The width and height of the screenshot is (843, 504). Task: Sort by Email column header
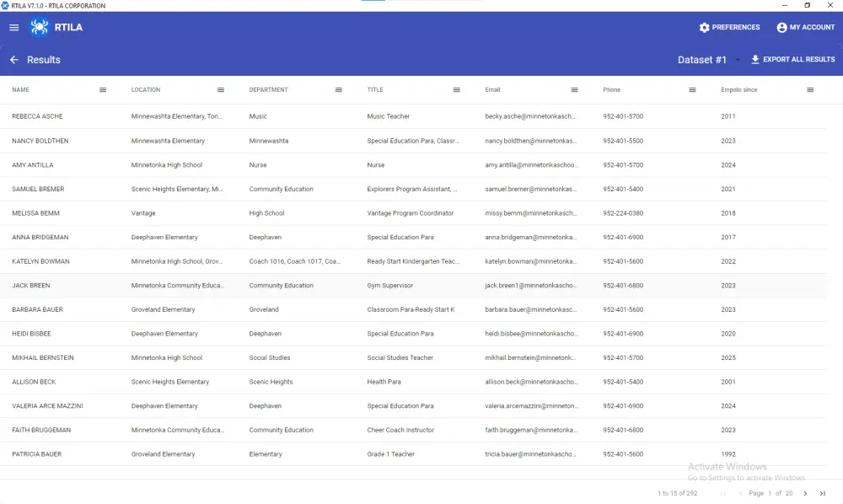tap(492, 89)
